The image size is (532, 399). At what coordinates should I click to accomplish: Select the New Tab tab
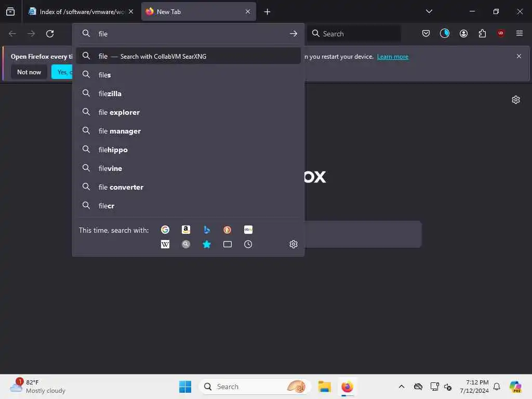pos(198,12)
